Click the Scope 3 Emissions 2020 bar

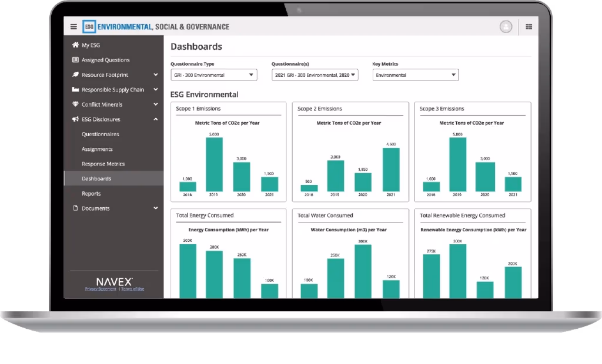(485, 177)
